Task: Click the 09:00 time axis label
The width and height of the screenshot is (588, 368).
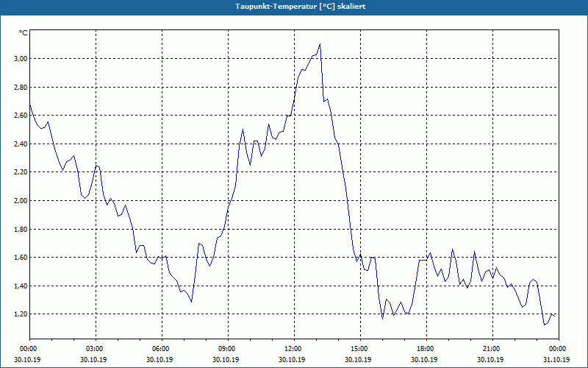Action: coord(228,349)
